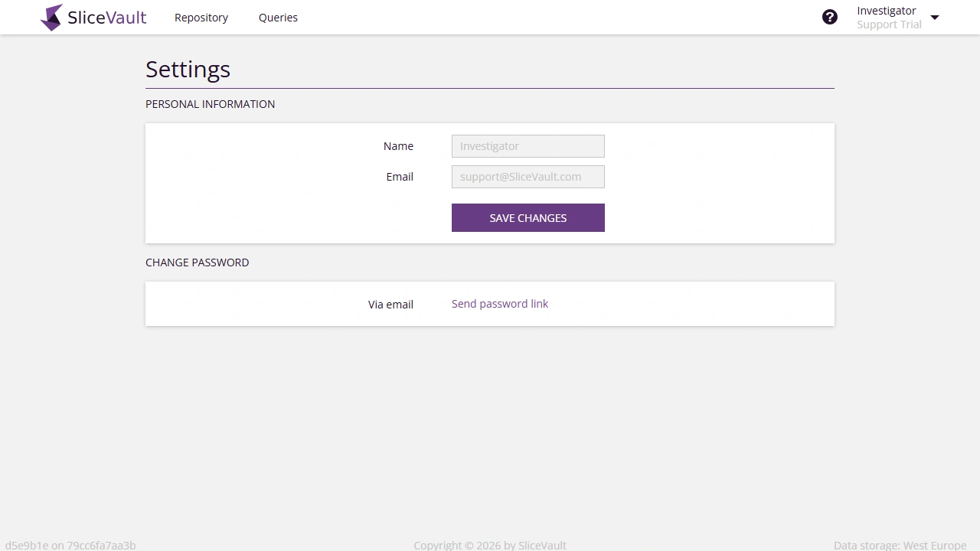Navigate to the Repository menu item
This screenshot has width=980, height=551.
click(x=201, y=17)
